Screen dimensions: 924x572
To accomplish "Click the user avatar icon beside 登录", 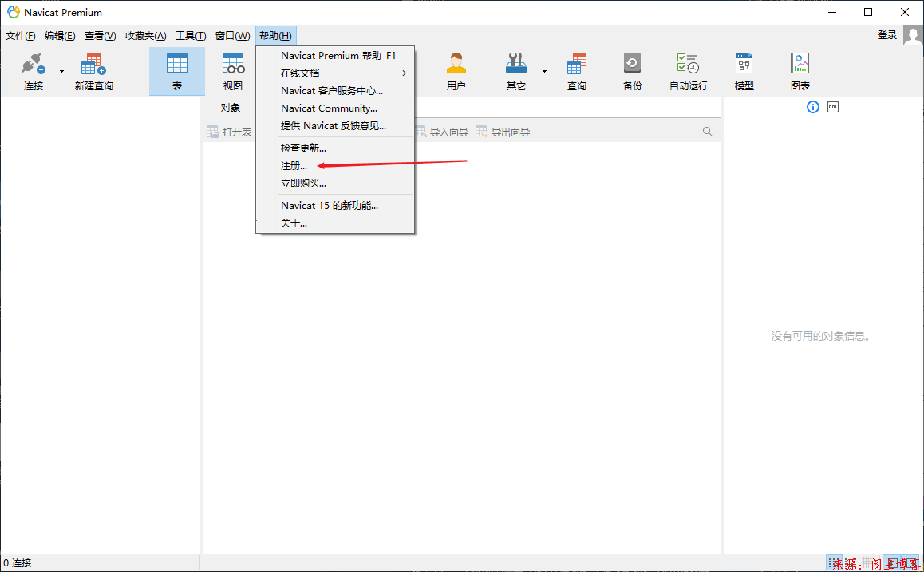I will pos(913,35).
